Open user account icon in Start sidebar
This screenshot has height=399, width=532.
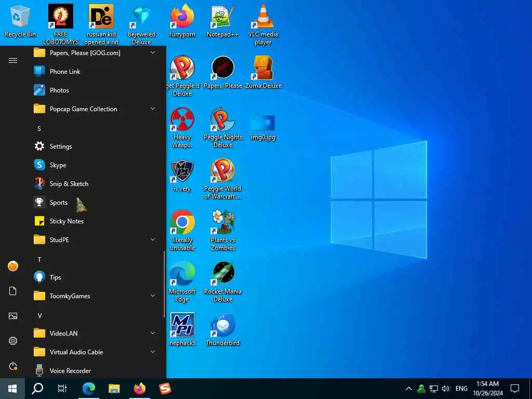tap(13, 266)
